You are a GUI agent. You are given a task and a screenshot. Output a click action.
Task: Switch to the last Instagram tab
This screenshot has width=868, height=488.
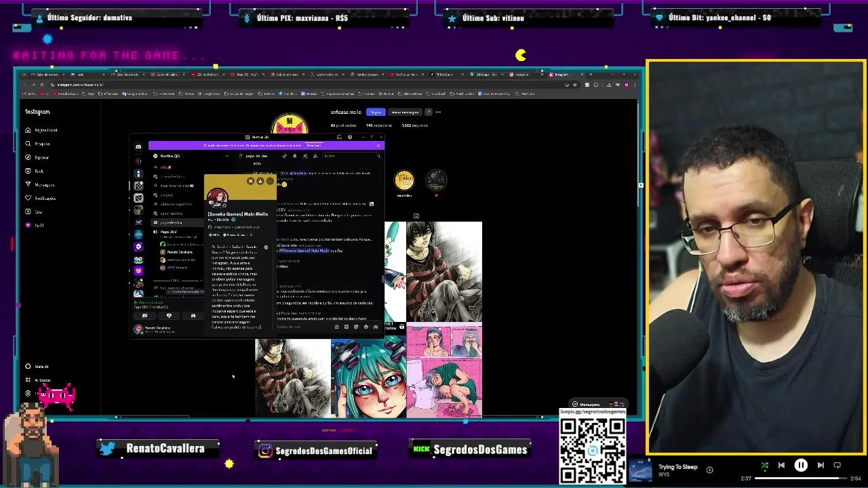(x=567, y=75)
